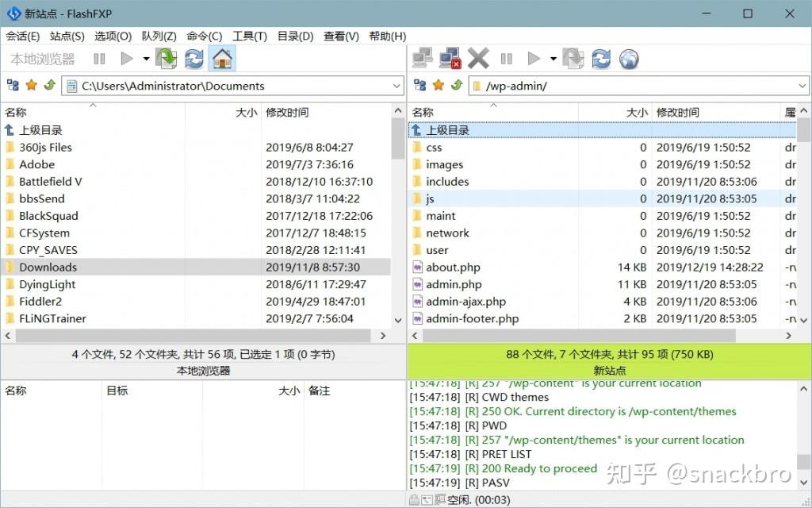Viewport: 812px width, 508px height.
Task: Click the Home directory icon in local toolbar
Action: pos(220,58)
